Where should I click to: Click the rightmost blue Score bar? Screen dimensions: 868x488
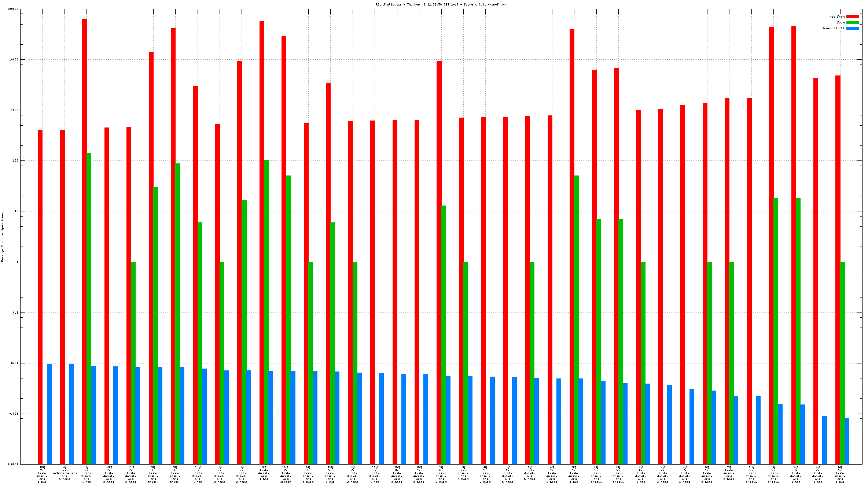pos(847,441)
